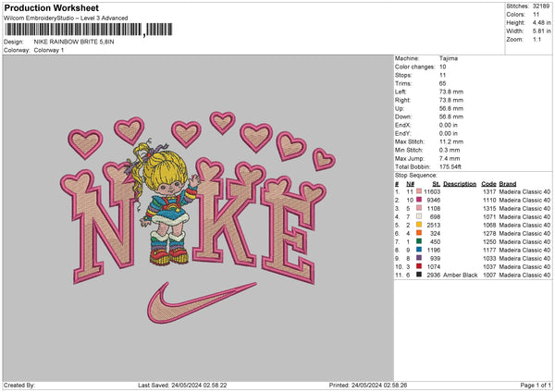Screen dimensions: 555x392
Task: Click the 'Printed: 24/05/2024 02.58.26' footer
Action: [x=368, y=385]
